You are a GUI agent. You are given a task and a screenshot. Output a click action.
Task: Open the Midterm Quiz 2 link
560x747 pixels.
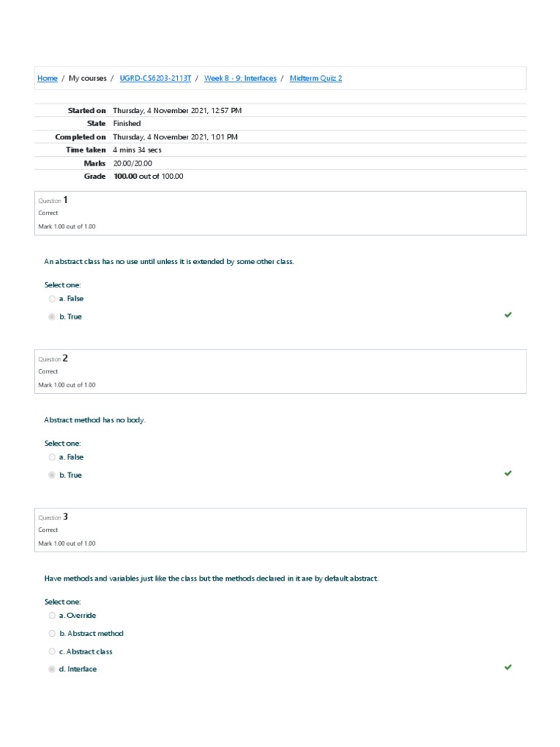click(x=316, y=78)
